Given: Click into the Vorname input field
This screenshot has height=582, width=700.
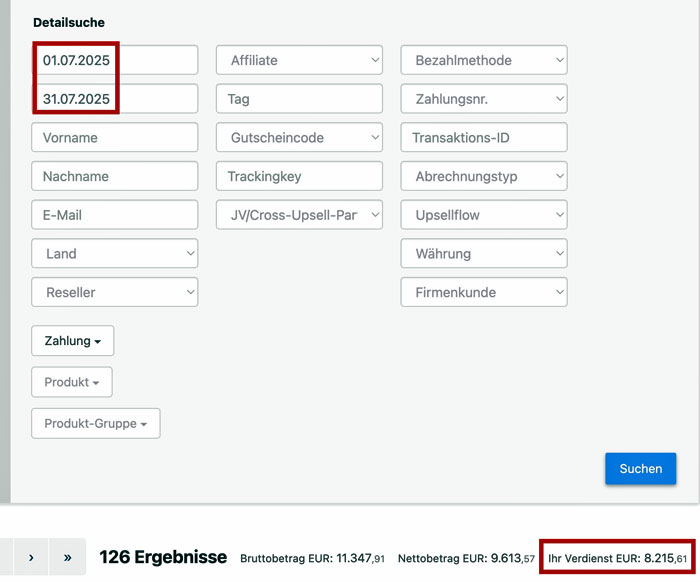Looking at the screenshot, I should 114,137.
